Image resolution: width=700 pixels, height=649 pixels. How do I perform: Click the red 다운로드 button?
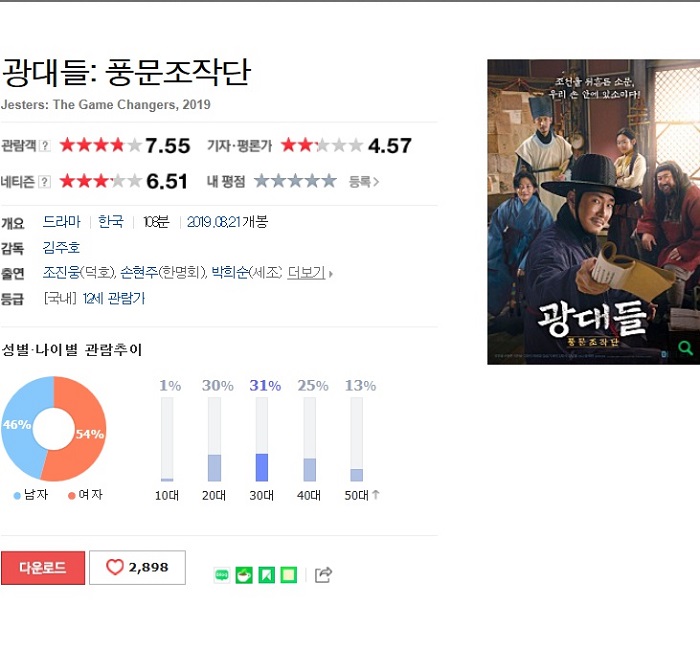pos(43,568)
